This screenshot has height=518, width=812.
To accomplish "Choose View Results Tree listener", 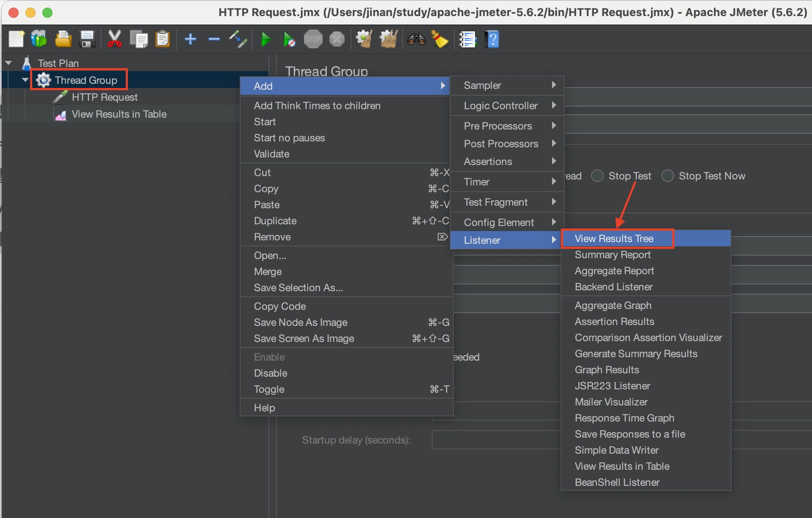I will tap(646, 239).
